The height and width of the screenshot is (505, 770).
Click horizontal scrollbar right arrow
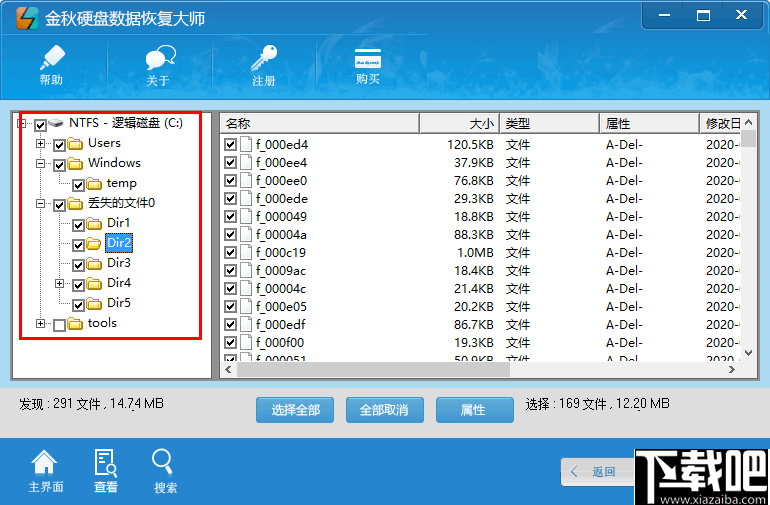pos(732,369)
